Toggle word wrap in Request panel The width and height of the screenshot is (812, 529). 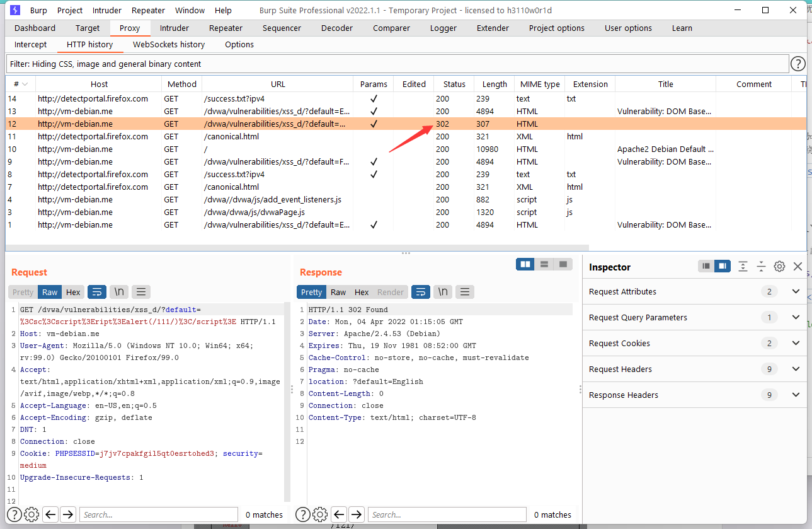97,292
